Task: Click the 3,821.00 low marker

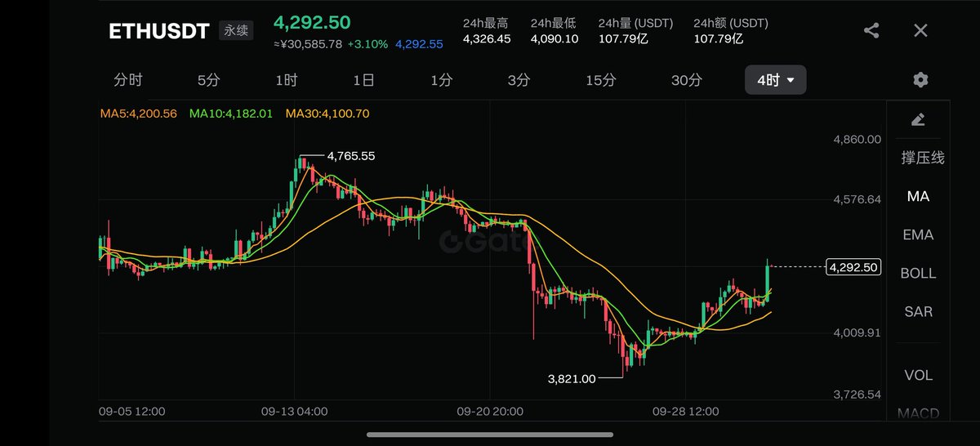Action: point(572,378)
